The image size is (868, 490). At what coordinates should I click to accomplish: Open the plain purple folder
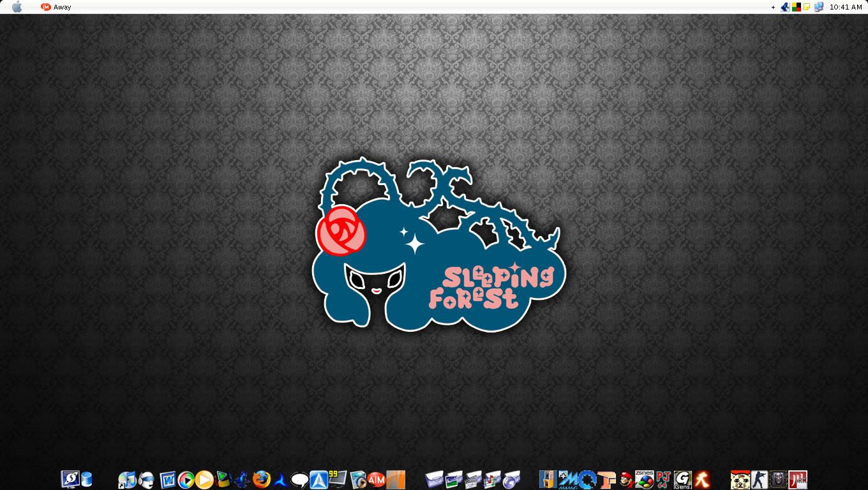[x=434, y=479]
